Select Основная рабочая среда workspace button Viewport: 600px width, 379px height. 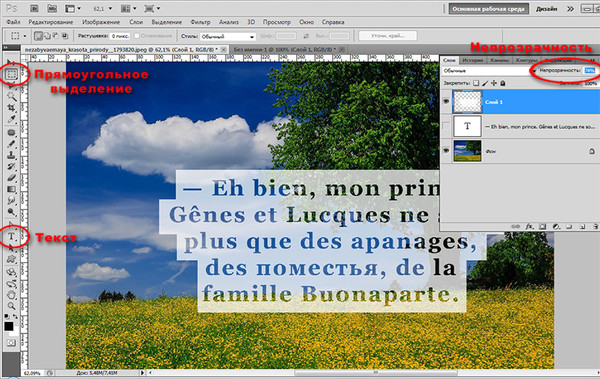488,8
